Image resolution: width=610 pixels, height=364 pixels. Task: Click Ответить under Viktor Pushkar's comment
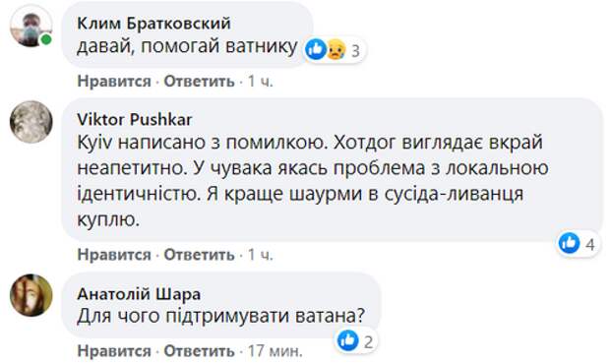(x=199, y=255)
